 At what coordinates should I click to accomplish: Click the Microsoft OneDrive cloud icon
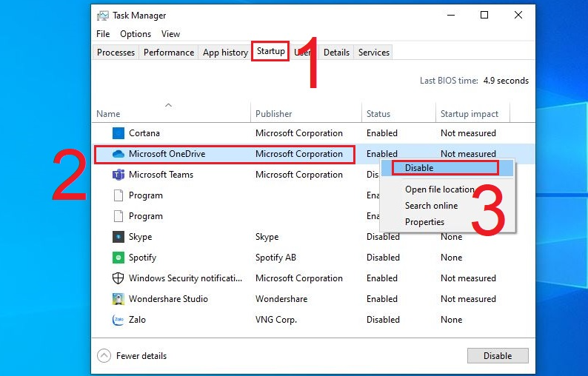(x=118, y=154)
